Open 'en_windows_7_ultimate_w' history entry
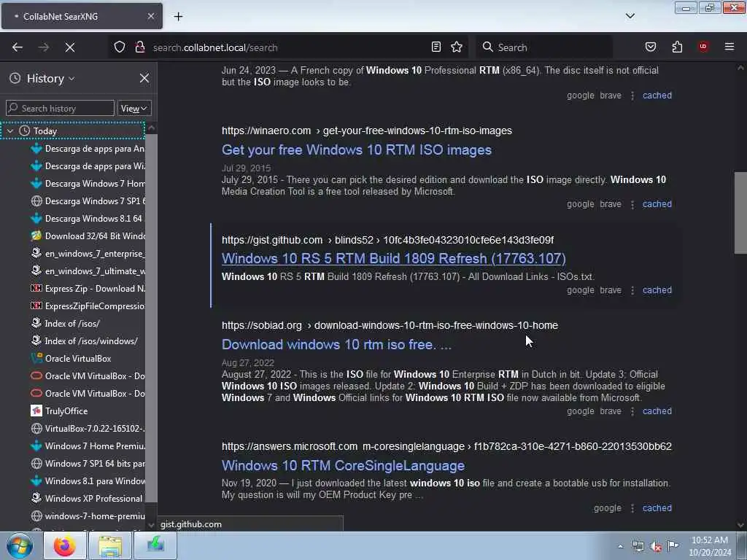The width and height of the screenshot is (747, 560). tap(88, 271)
